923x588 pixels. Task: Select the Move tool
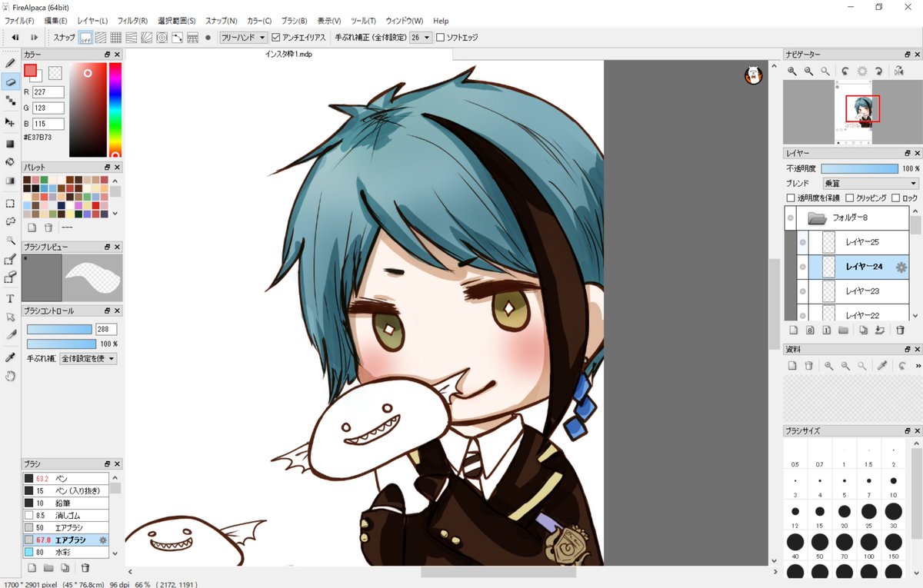(x=10, y=122)
